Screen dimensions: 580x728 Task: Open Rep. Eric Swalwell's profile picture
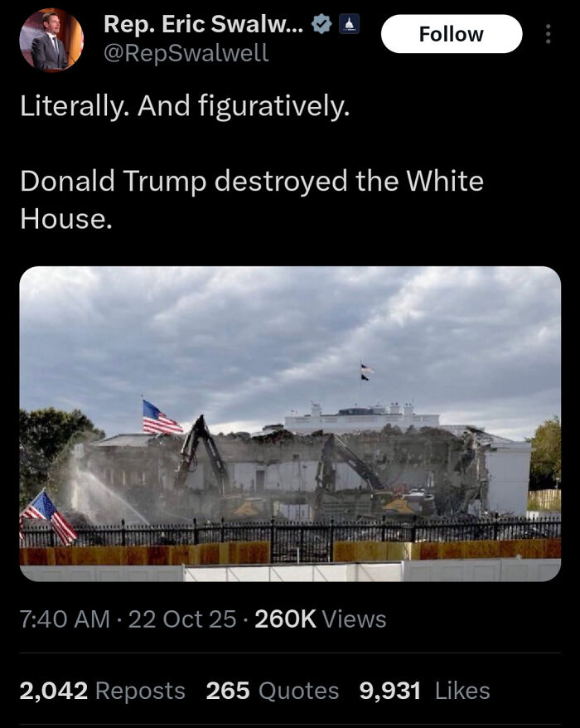pyautogui.click(x=51, y=40)
